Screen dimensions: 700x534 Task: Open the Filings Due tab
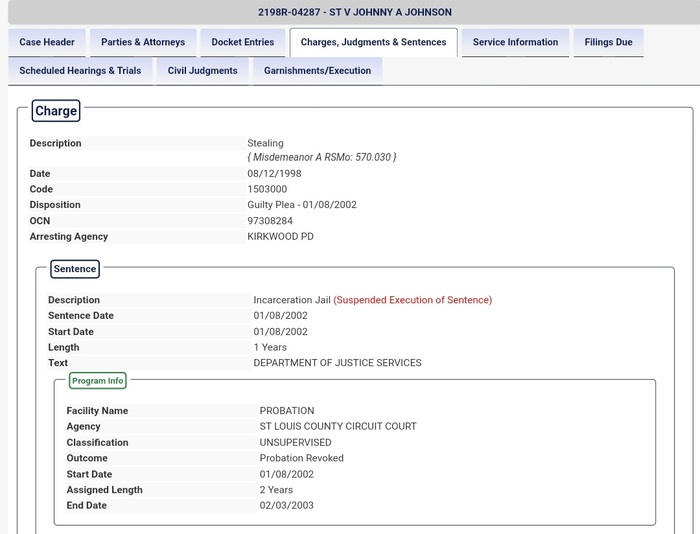click(x=608, y=43)
